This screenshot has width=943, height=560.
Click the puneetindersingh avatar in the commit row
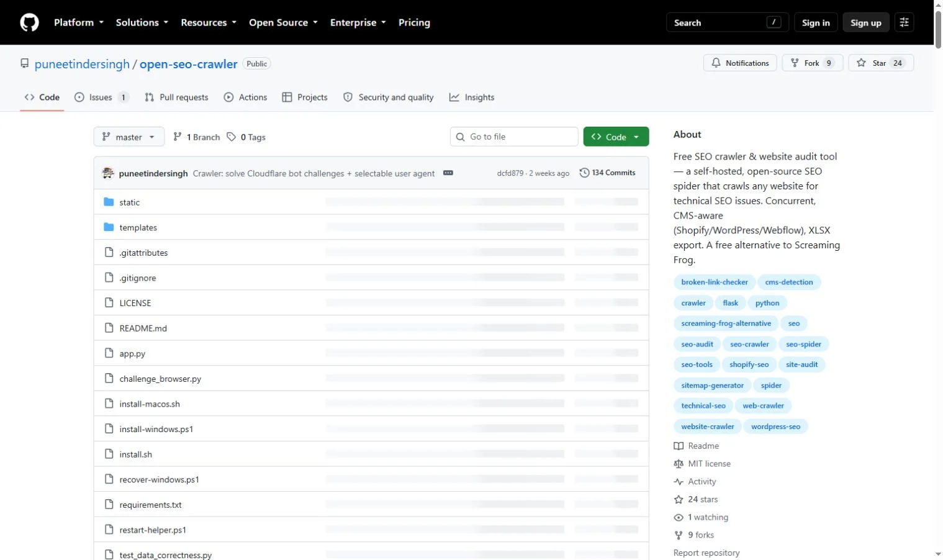pos(108,173)
